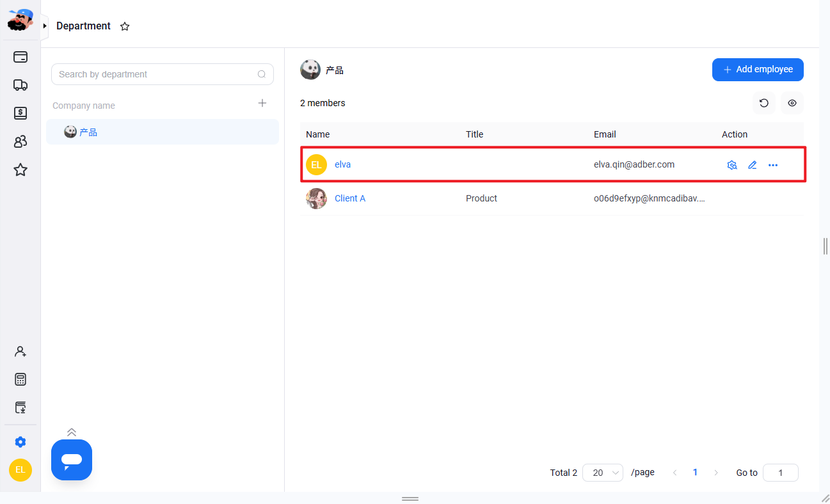Image resolution: width=830 pixels, height=504 pixels.
Task: Click the search magnifier icon in department field
Action: coord(262,74)
